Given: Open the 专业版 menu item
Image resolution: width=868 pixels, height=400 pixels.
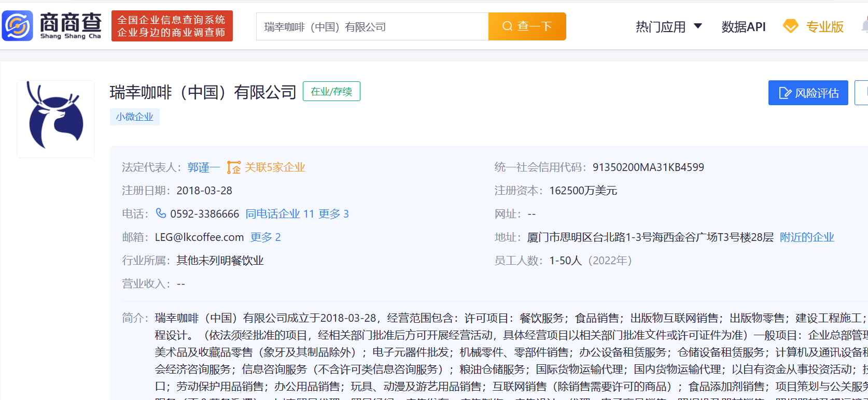Looking at the screenshot, I should click(x=824, y=27).
